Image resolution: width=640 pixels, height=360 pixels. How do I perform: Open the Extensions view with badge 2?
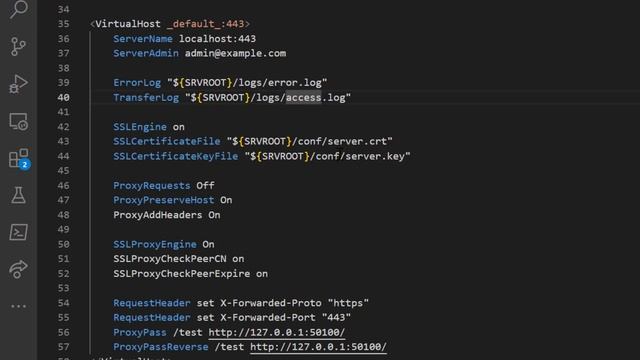[19, 159]
